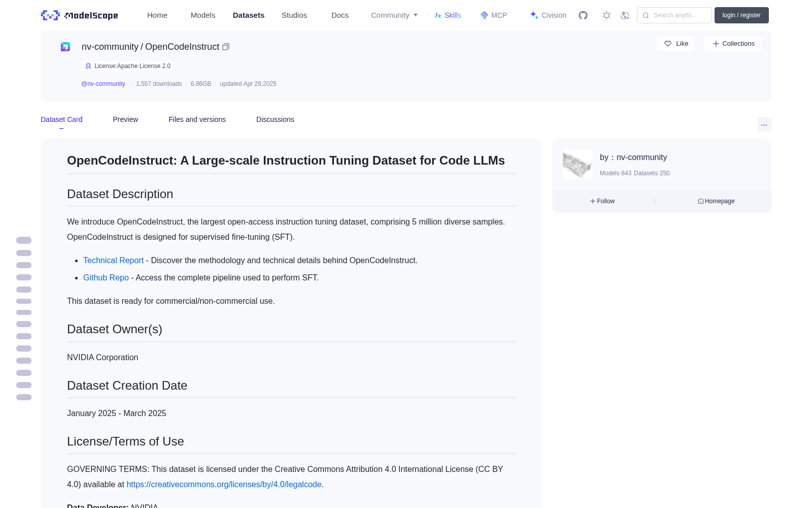Click the dataset avatar icon beside nv-community
This screenshot has height=508, width=812.
point(65,47)
